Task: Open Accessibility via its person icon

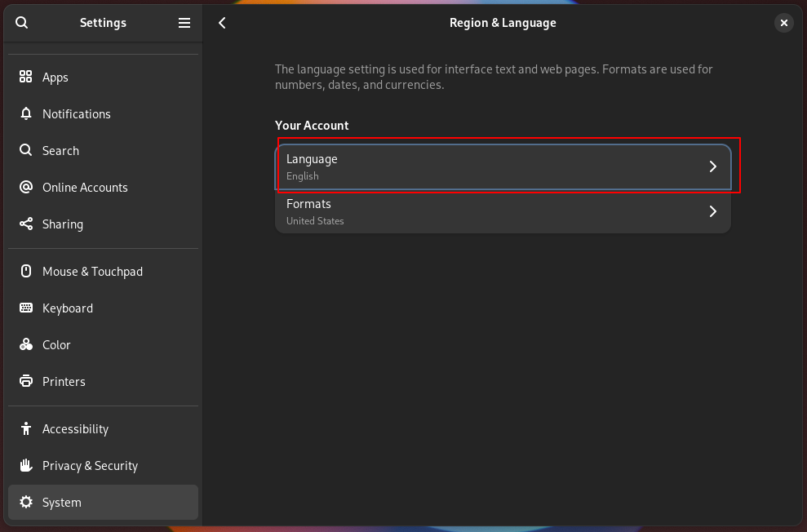Action: pyautogui.click(x=26, y=428)
